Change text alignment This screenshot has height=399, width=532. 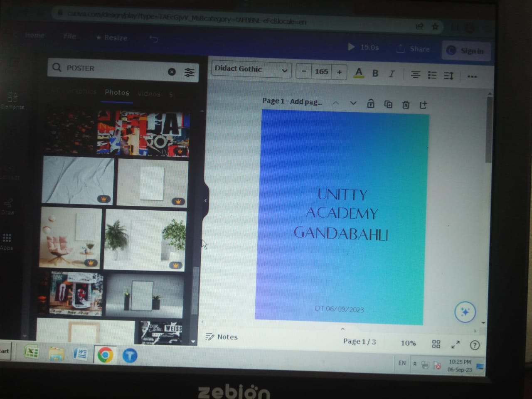point(415,75)
